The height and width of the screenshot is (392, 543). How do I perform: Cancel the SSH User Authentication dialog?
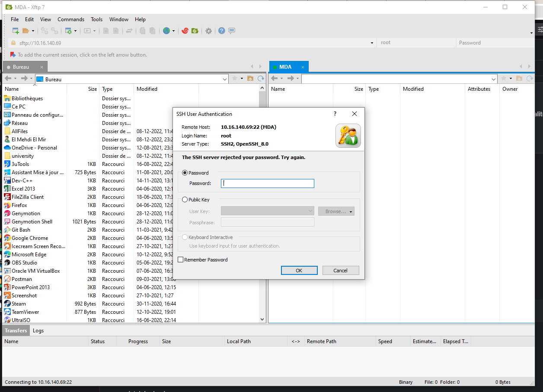(340, 271)
